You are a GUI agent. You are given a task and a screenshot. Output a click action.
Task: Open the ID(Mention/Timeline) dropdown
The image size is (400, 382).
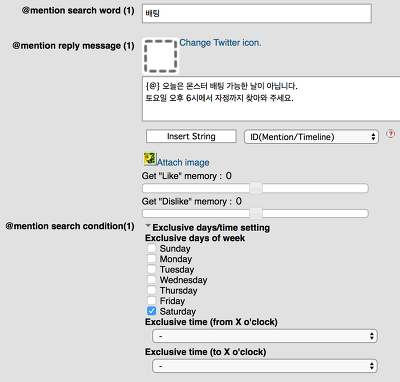pyautogui.click(x=311, y=137)
